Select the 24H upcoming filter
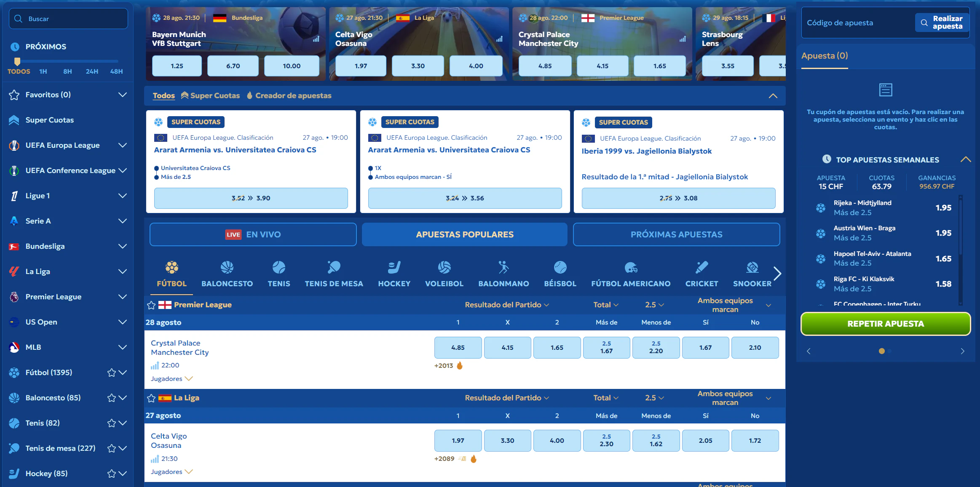980x487 pixels. 92,72
